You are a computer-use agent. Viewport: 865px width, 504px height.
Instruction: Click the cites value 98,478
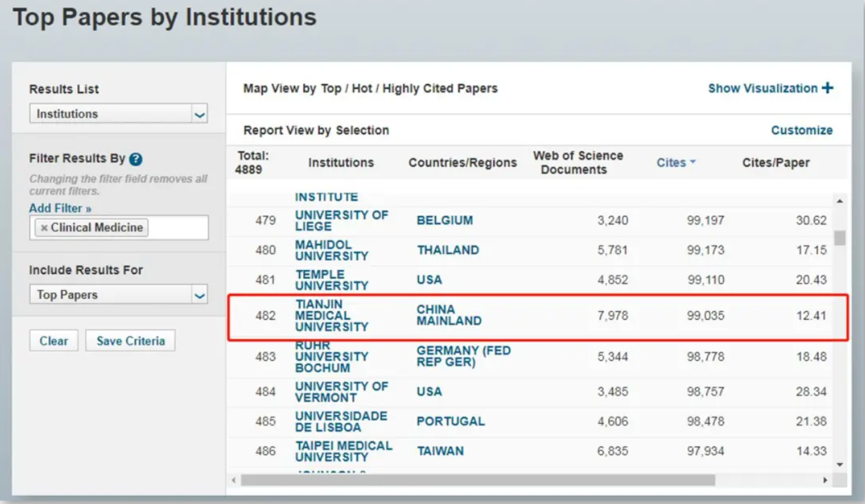point(705,422)
